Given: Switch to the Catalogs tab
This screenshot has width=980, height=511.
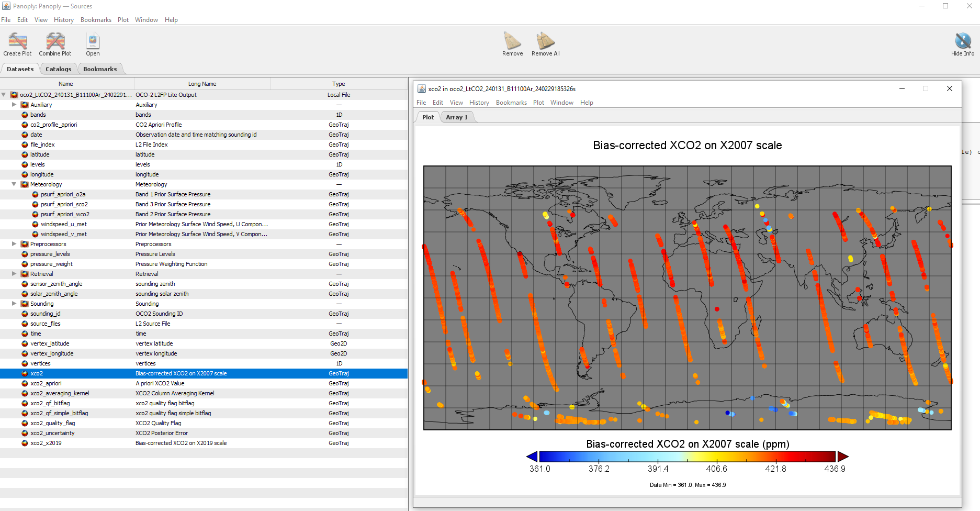Looking at the screenshot, I should pos(58,69).
